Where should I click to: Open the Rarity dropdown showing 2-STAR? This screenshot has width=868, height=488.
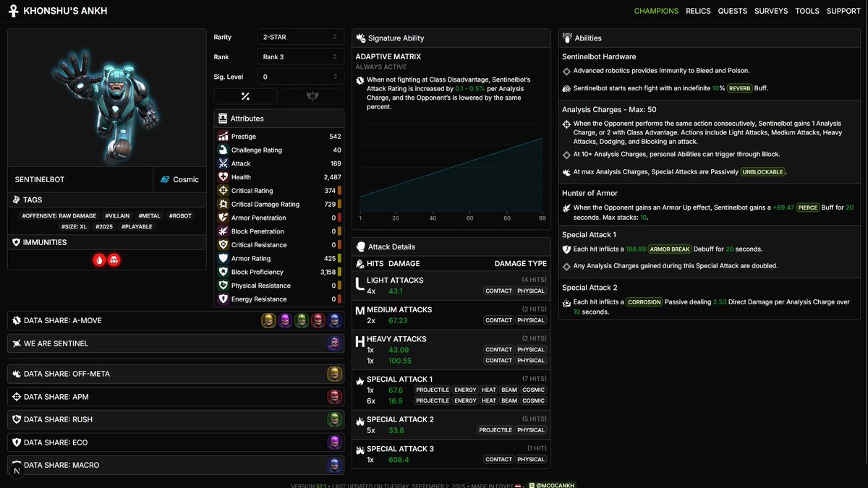[x=300, y=36]
